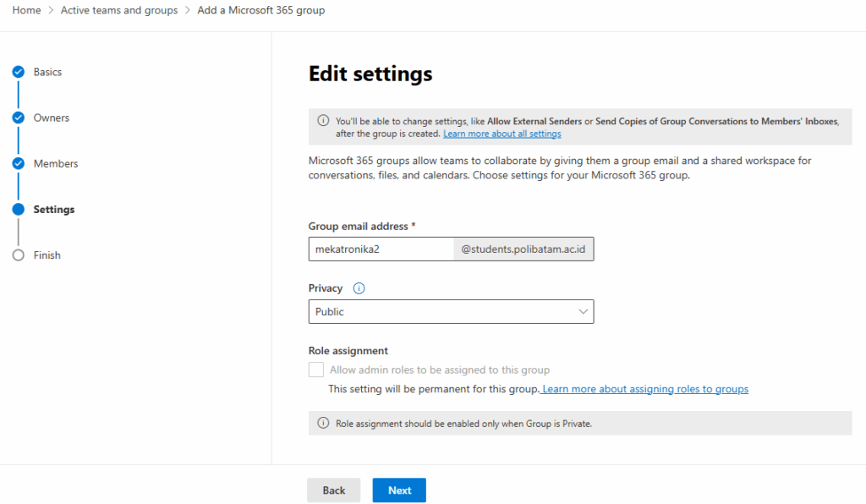Navigate to Active teams and groups breadcrumb
This screenshot has width=866, height=504.
pos(119,10)
